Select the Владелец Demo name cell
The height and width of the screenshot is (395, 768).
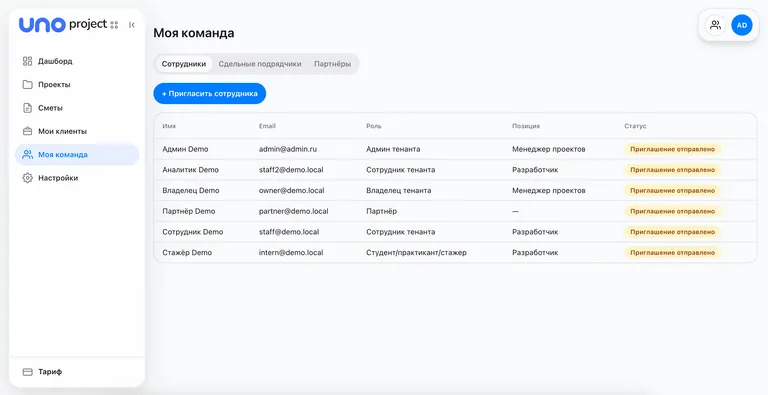click(x=191, y=190)
